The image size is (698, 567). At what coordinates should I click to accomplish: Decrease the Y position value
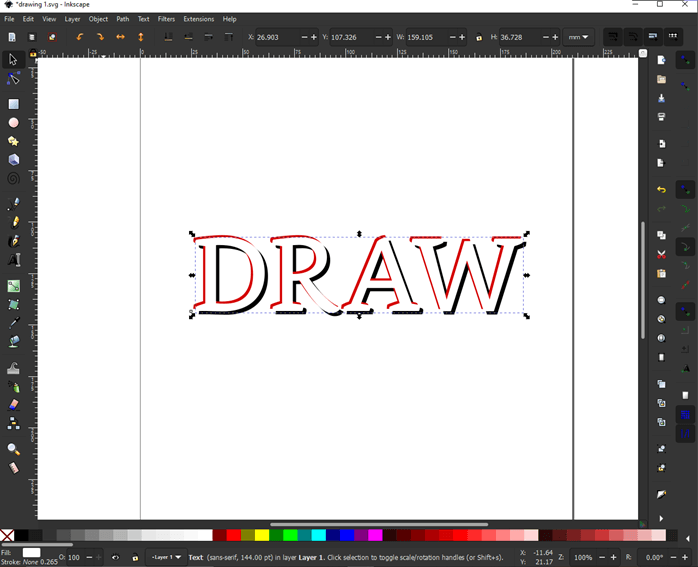379,37
